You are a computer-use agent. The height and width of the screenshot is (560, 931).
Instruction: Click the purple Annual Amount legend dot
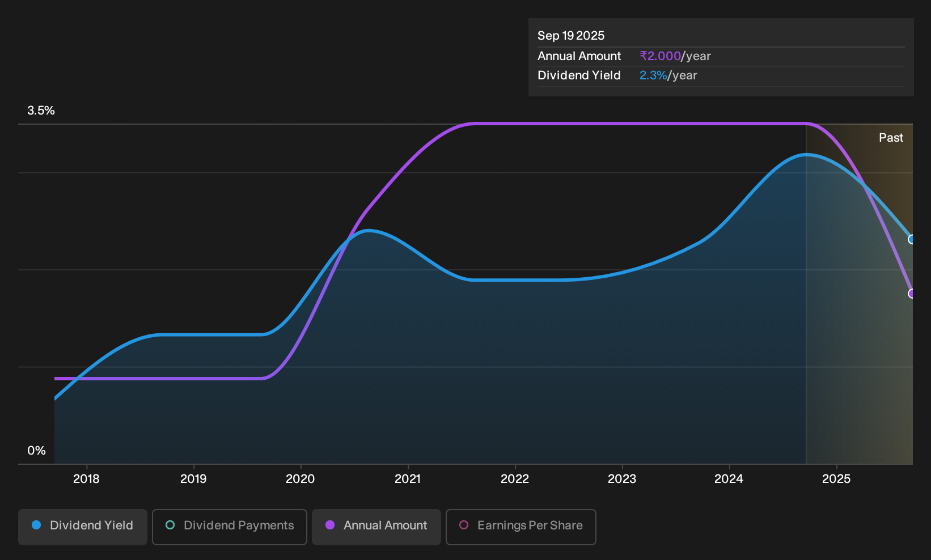330,525
